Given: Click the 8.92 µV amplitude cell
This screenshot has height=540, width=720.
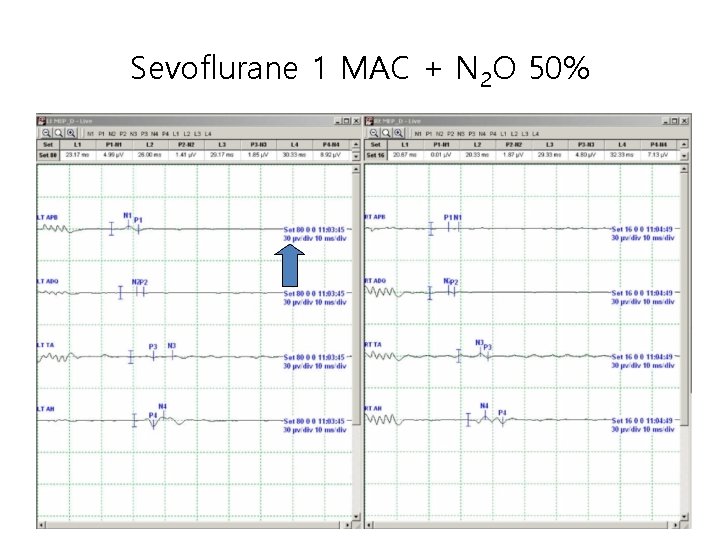Looking at the screenshot, I should (x=331, y=155).
